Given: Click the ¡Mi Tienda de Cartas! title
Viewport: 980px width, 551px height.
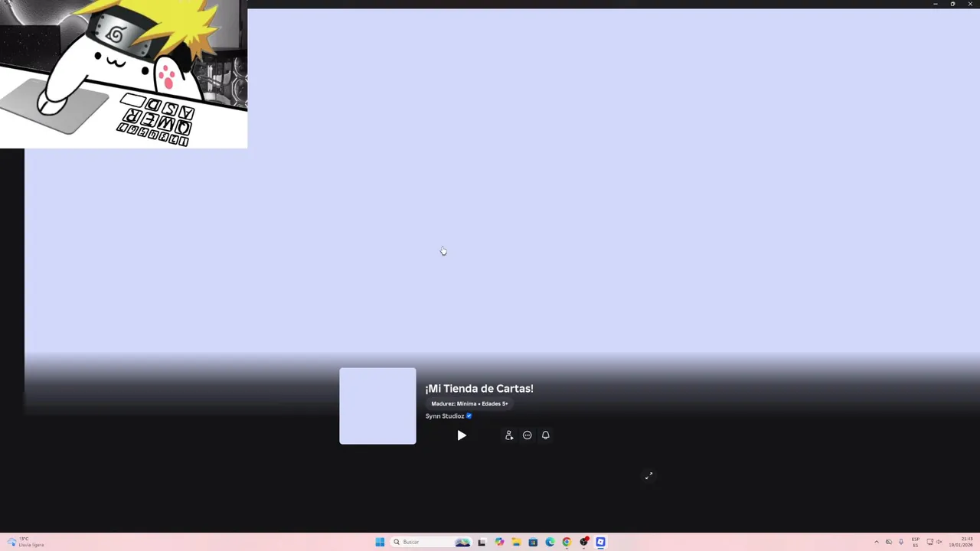Looking at the screenshot, I should click(x=479, y=389).
